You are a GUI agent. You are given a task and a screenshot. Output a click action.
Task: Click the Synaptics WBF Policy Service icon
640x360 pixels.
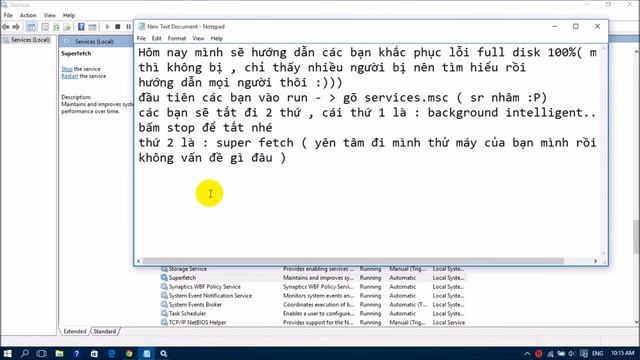coord(164,287)
